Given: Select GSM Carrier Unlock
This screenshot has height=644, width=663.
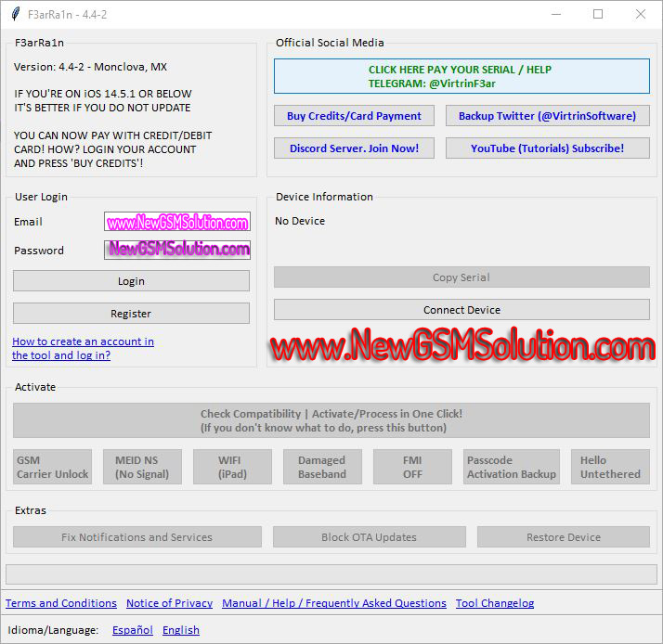Looking at the screenshot, I should coord(52,467).
